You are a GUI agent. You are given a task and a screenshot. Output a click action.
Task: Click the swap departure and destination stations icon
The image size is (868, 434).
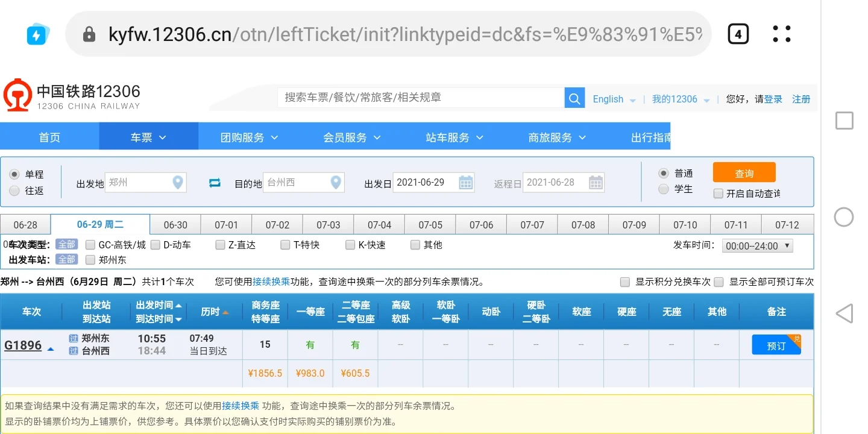coord(215,182)
